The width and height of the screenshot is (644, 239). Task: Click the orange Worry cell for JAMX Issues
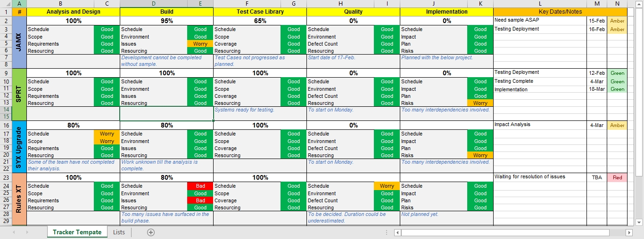point(200,44)
